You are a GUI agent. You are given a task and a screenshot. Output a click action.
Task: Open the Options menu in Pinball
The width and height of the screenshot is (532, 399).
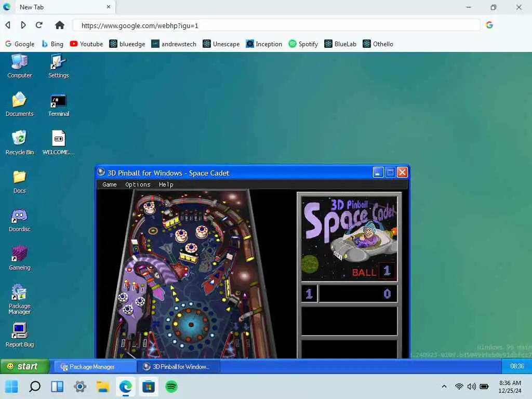(x=138, y=184)
